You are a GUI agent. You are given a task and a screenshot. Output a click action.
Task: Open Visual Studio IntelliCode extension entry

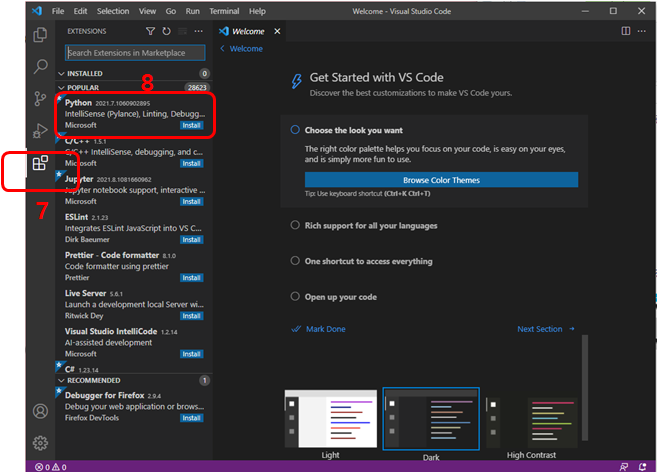(x=134, y=342)
